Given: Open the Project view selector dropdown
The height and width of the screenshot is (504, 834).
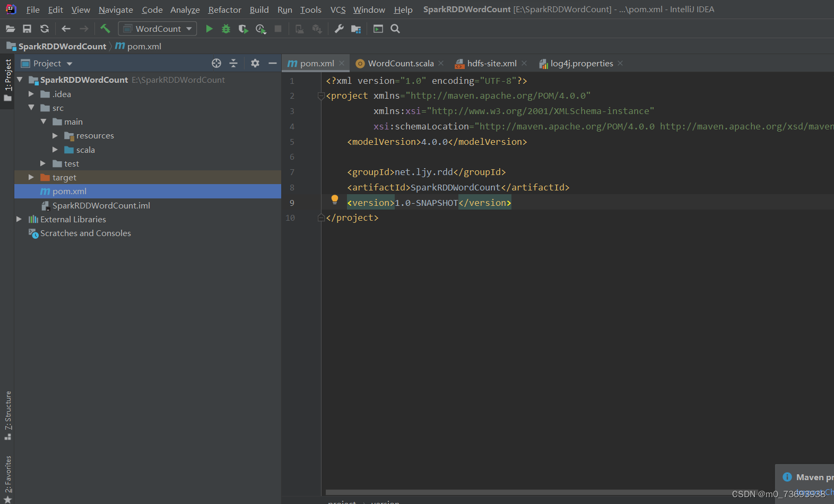Looking at the screenshot, I should (47, 63).
